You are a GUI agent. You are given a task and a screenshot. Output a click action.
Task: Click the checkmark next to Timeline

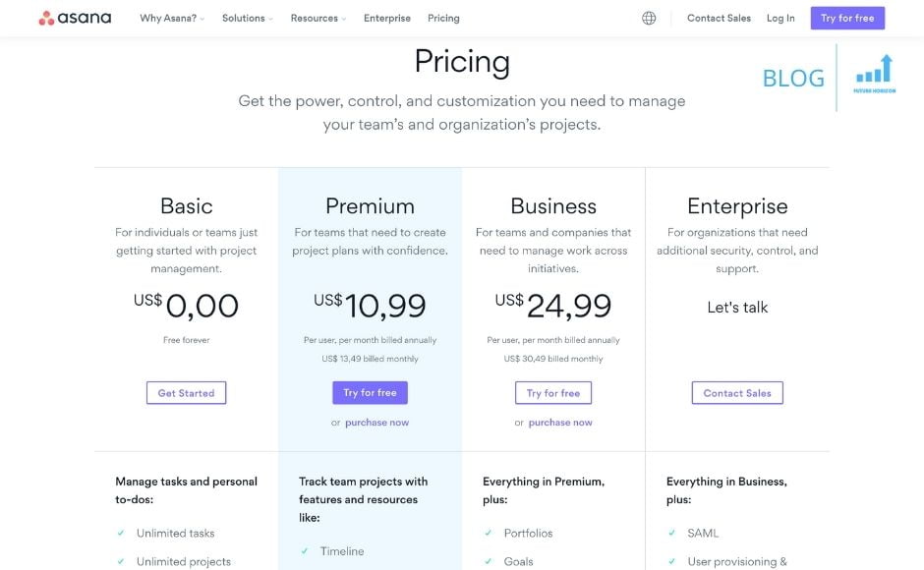coord(305,551)
